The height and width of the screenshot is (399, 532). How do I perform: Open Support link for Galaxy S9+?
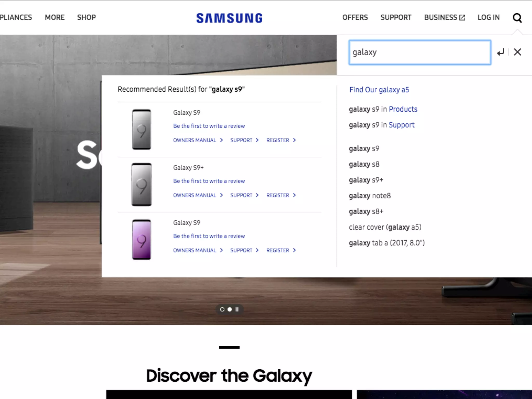coord(244,195)
